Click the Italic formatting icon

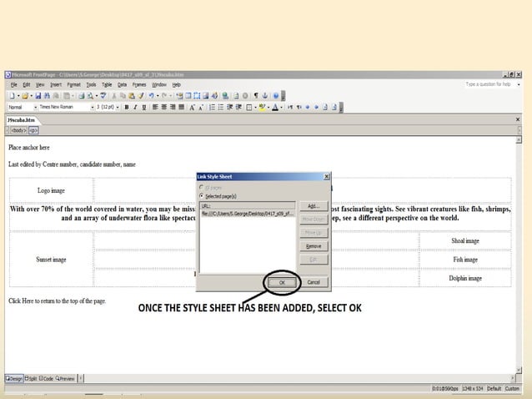click(135, 108)
